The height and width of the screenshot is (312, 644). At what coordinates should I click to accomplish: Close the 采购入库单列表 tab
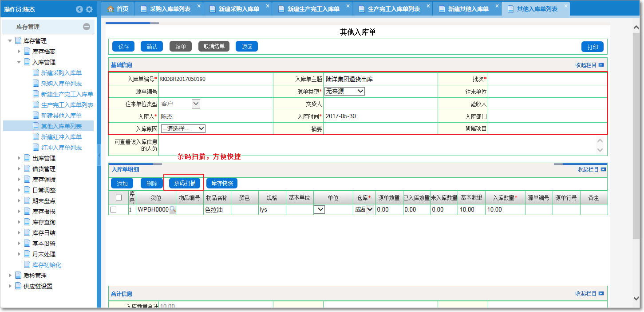[x=199, y=6]
